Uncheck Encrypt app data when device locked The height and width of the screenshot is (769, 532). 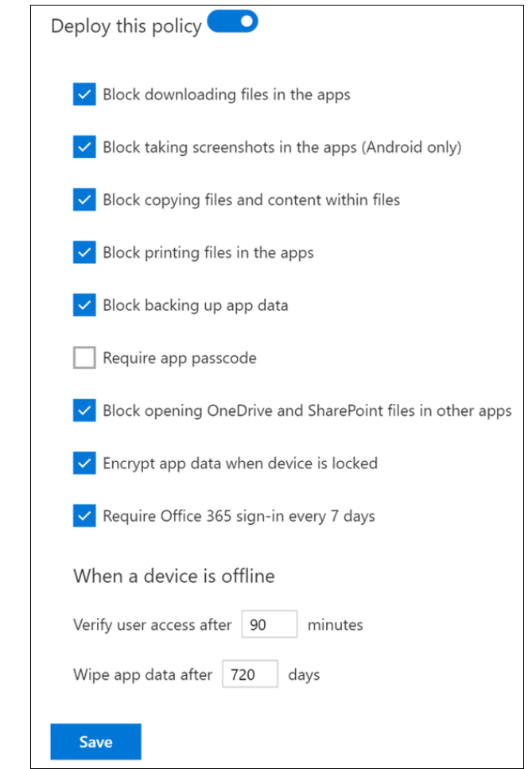[84, 463]
